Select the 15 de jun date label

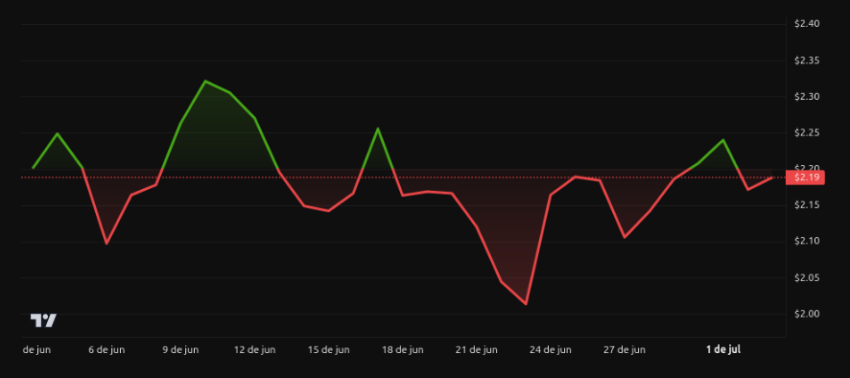tap(329, 350)
